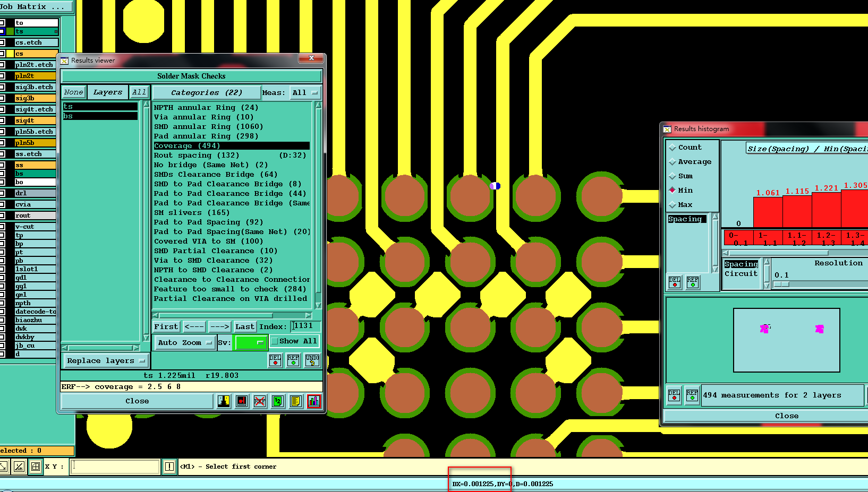Click the Last result button

(245, 327)
